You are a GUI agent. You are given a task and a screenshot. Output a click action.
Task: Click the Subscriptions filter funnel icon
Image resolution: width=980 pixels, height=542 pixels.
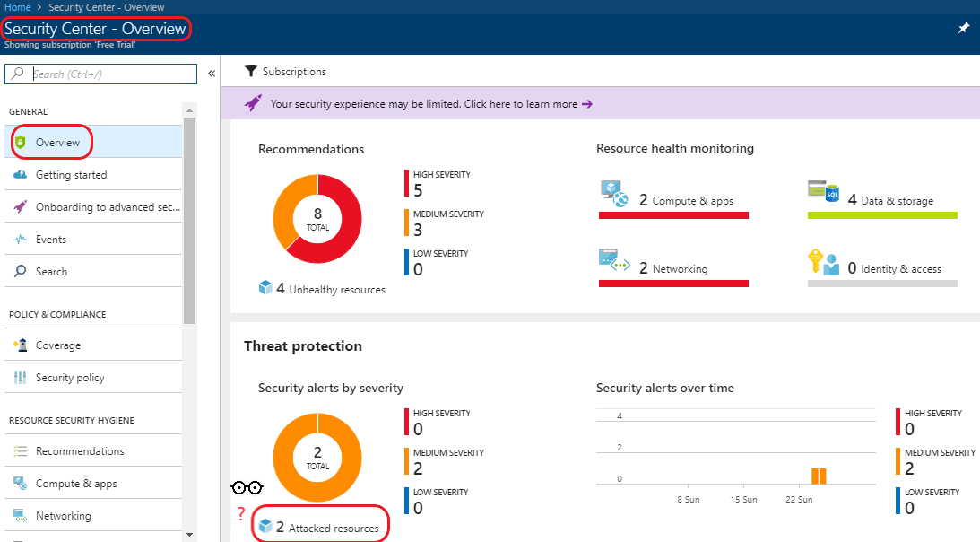click(251, 71)
